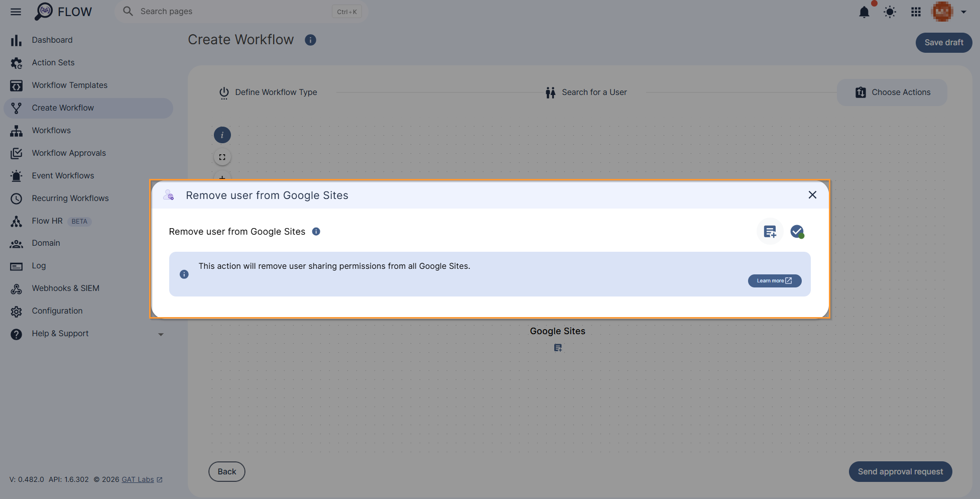This screenshot has height=499, width=980.
Task: Click the info icon in the blue notice box
Action: [184, 274]
